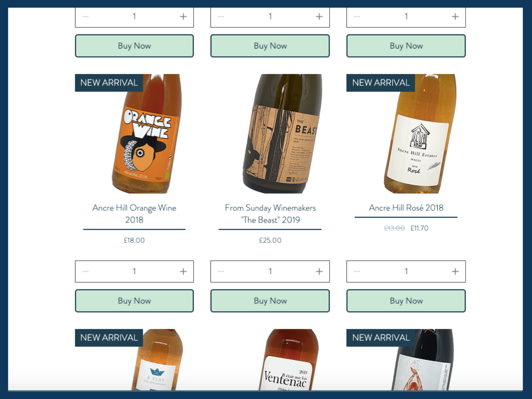Open the dark bottle with red illustrated label
This screenshot has height=399, width=532.
click(406, 360)
